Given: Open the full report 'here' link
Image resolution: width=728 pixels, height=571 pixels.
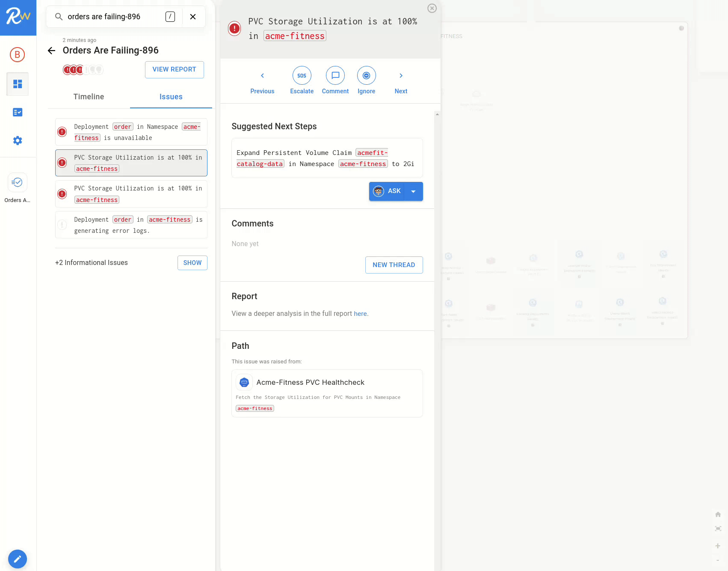Looking at the screenshot, I should click(x=360, y=314).
